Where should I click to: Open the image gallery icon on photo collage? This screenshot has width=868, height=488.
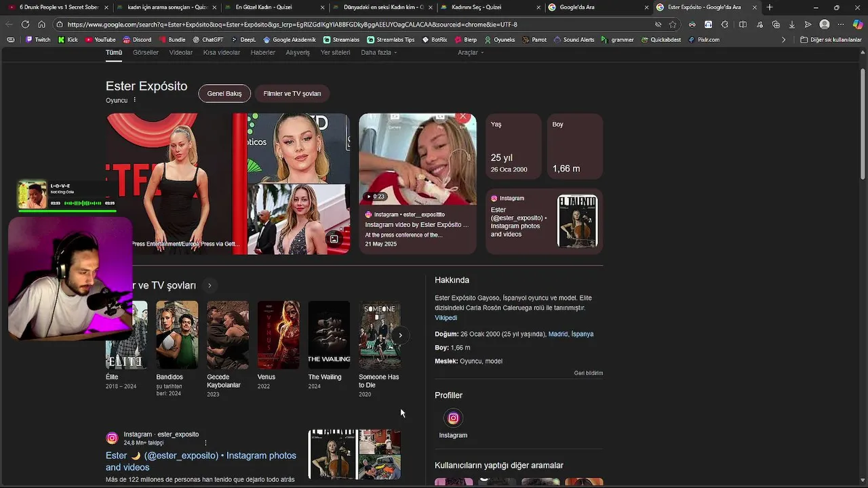[334, 239]
